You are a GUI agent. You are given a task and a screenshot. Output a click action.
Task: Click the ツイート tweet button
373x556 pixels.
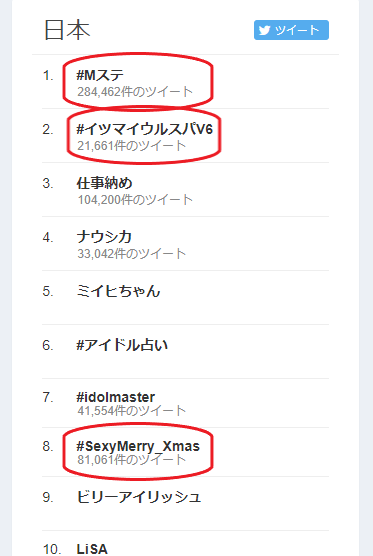pos(291,30)
